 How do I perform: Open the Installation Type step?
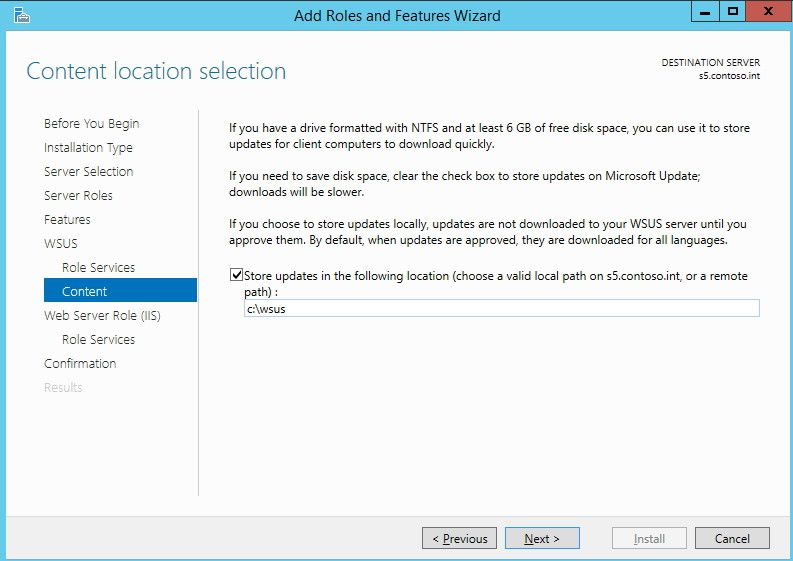click(x=88, y=148)
